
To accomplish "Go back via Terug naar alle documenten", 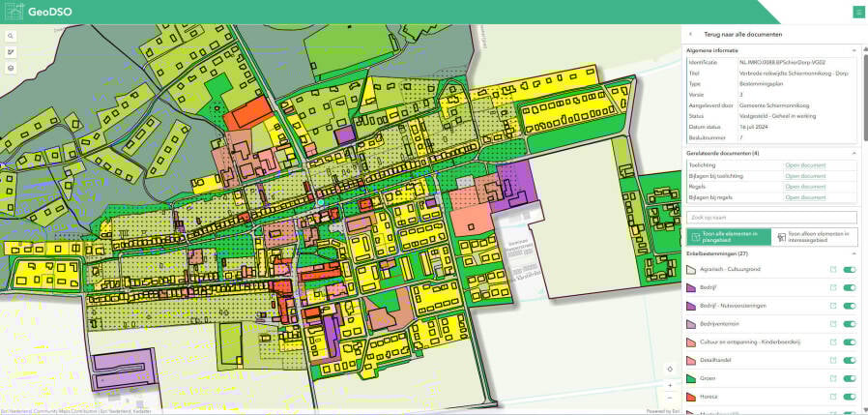I will click(x=729, y=34).
